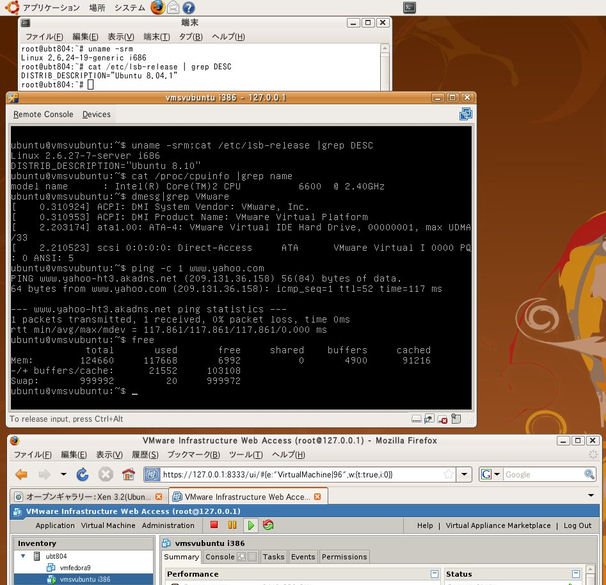The height and width of the screenshot is (585, 606).
Task: Open Virtual Appliance Marketplace link
Action: click(x=498, y=525)
